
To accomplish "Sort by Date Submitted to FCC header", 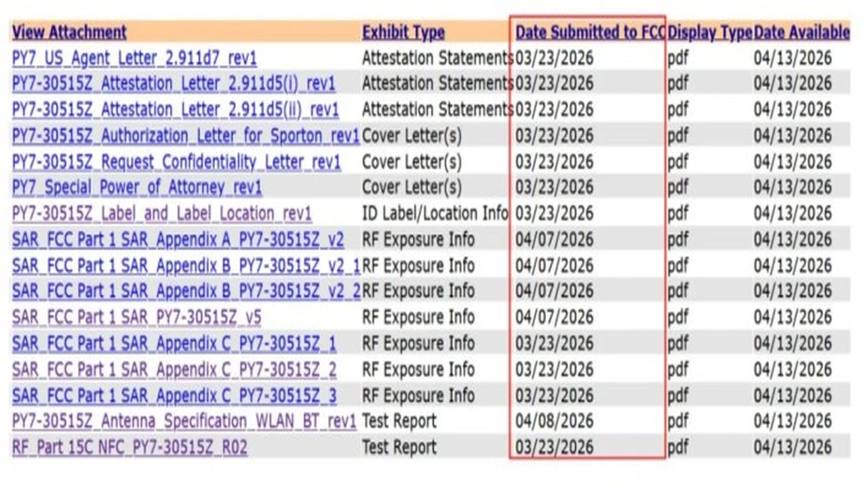I will (x=589, y=32).
